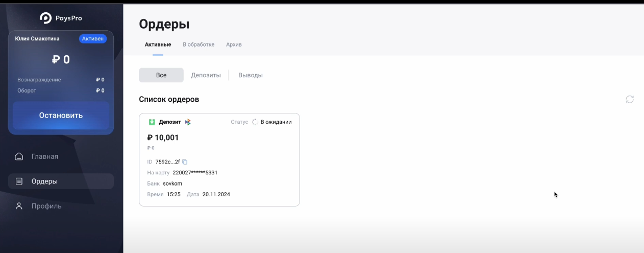644x253 pixels.
Task: Click the Депозит order title
Action: pyautogui.click(x=170, y=122)
